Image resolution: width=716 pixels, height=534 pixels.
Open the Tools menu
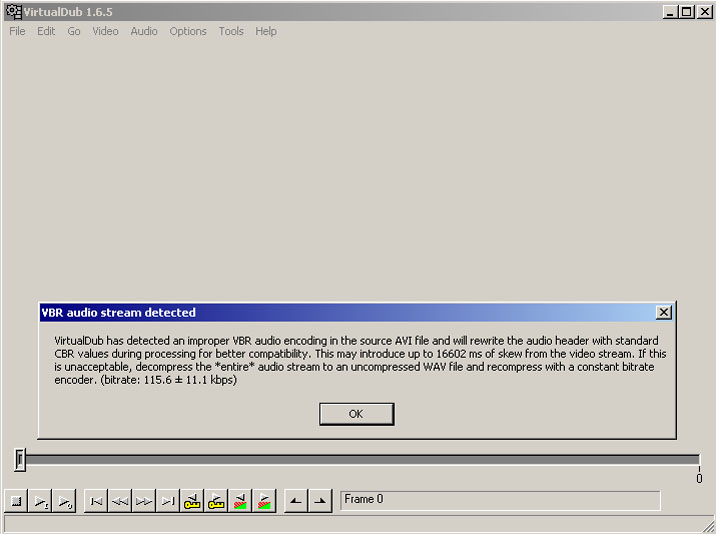tap(231, 31)
